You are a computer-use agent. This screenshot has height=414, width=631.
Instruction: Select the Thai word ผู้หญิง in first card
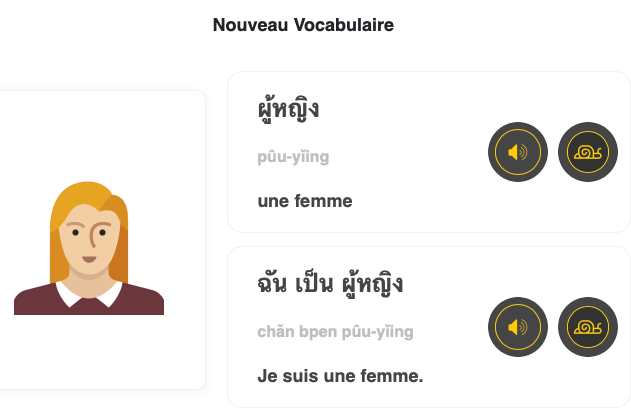click(x=288, y=109)
